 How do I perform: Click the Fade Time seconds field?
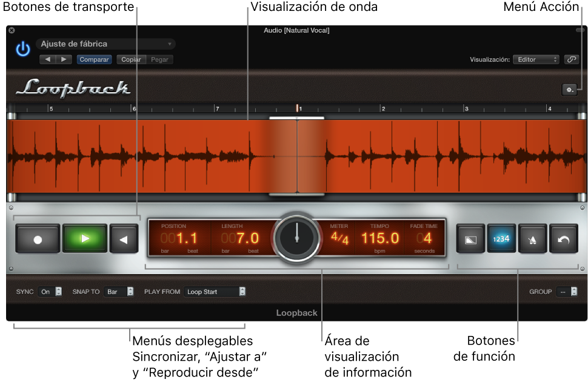point(424,238)
